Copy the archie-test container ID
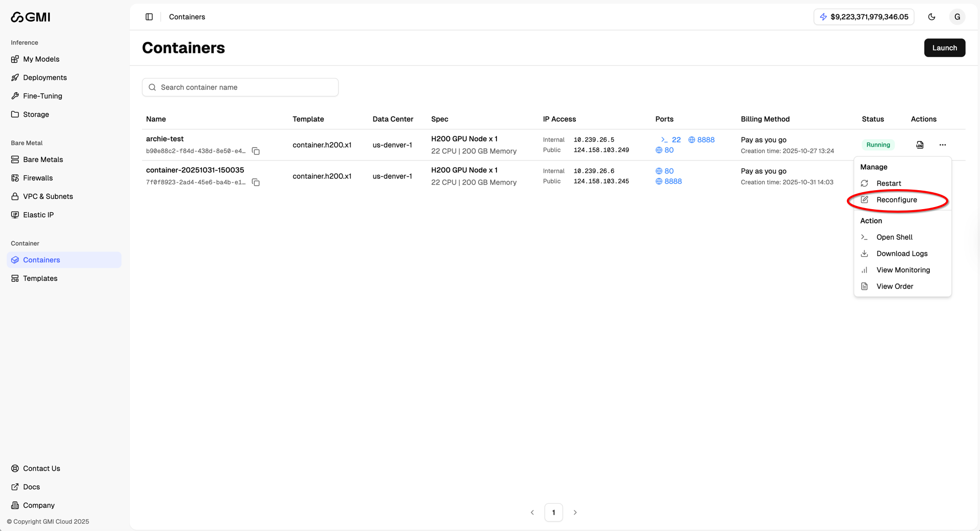Viewport: 980px width, 531px height. 256,151
